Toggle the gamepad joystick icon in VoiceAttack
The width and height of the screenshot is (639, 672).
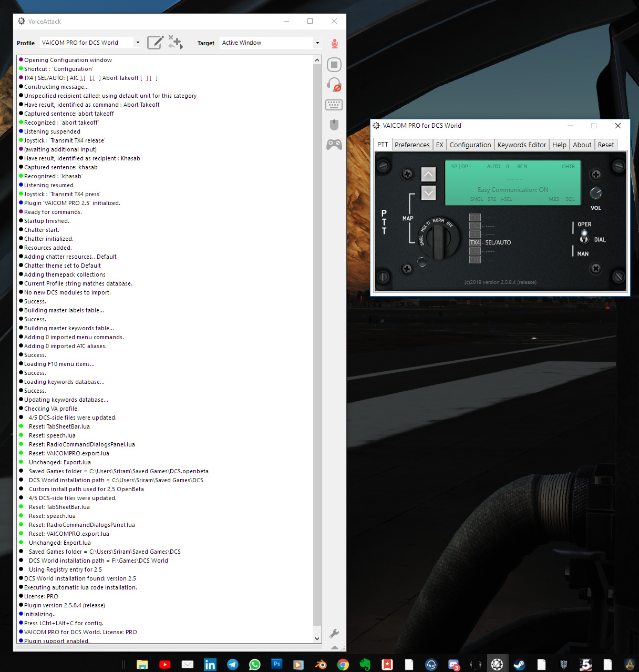coord(334,145)
